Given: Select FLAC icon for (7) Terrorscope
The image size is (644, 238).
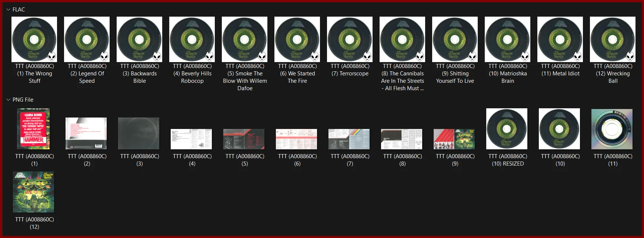Looking at the screenshot, I should pos(350,39).
